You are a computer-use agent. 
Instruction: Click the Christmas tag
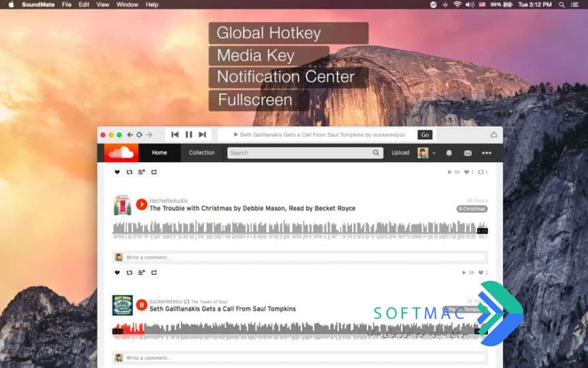[472, 209]
